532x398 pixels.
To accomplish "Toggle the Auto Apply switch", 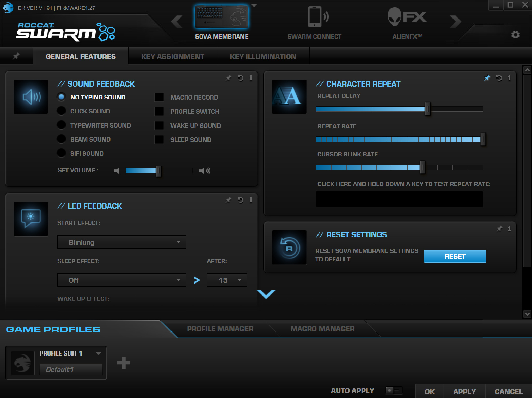I will (x=394, y=390).
